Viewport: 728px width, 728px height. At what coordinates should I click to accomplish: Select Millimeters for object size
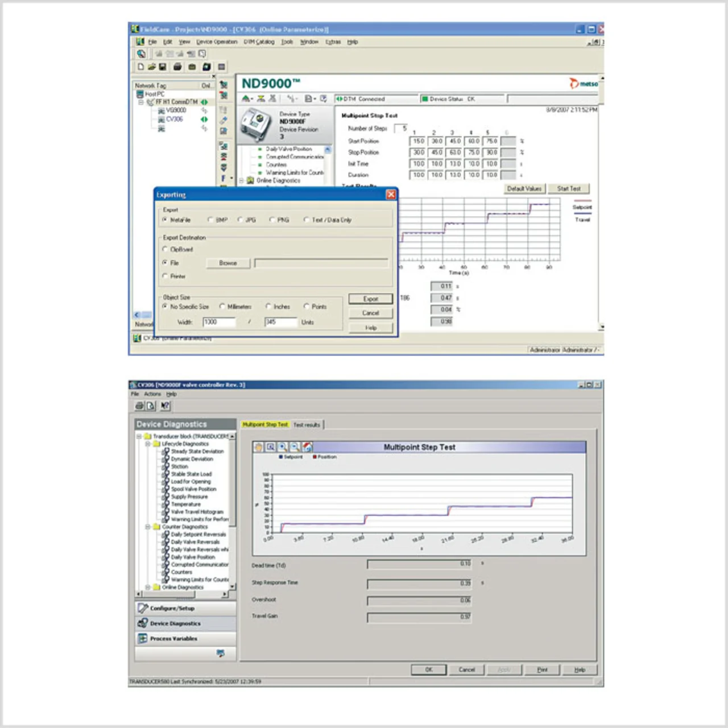click(222, 307)
